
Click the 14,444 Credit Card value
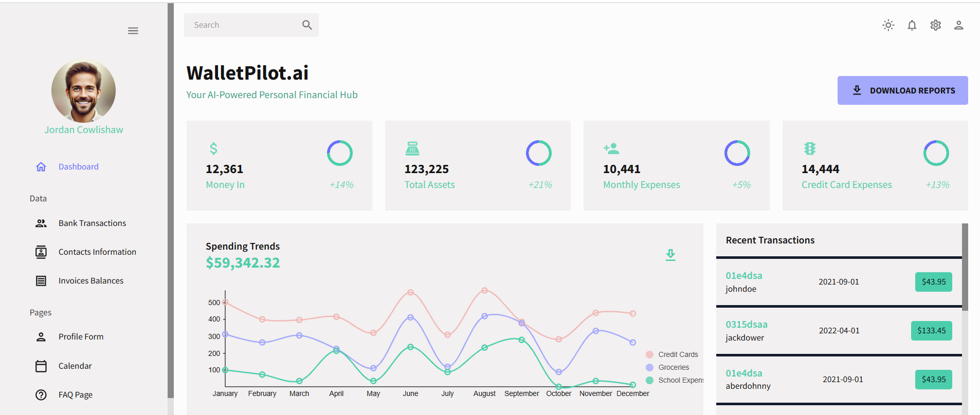(821, 169)
